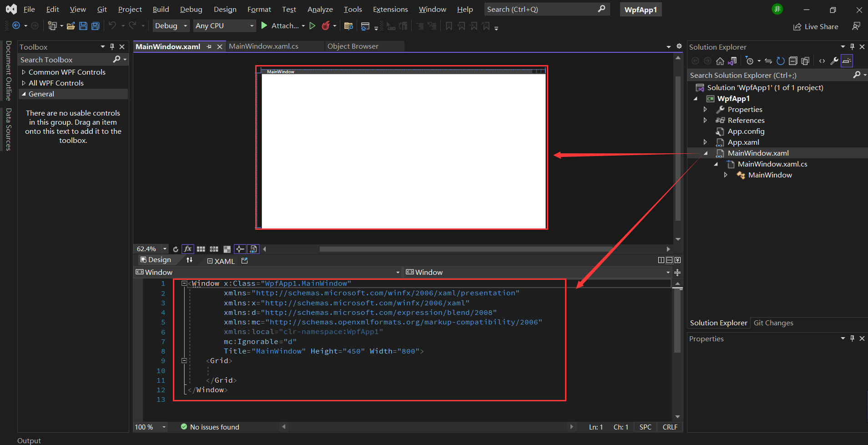Click the Save All toolbar icon
This screenshot has width=868, height=445.
[96, 26]
